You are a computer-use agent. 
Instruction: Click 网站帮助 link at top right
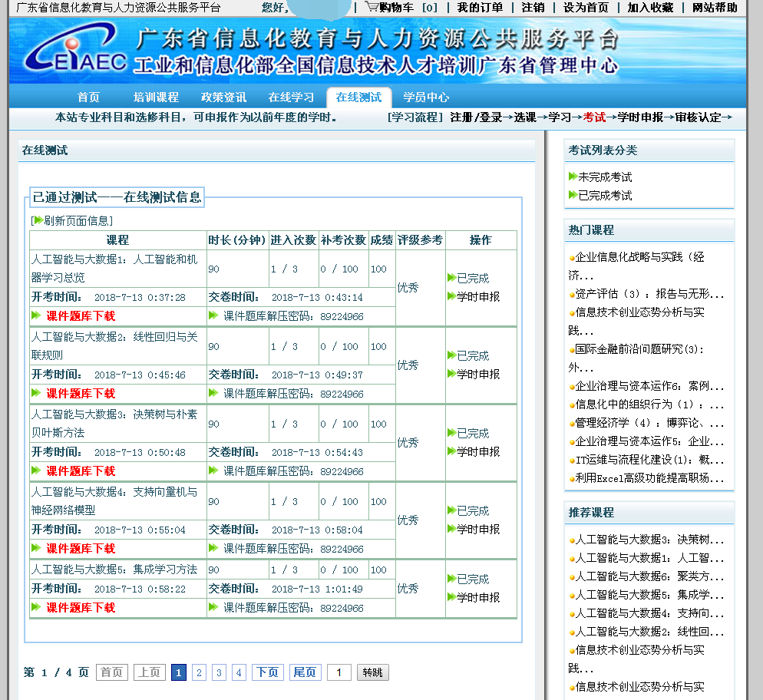715,8
